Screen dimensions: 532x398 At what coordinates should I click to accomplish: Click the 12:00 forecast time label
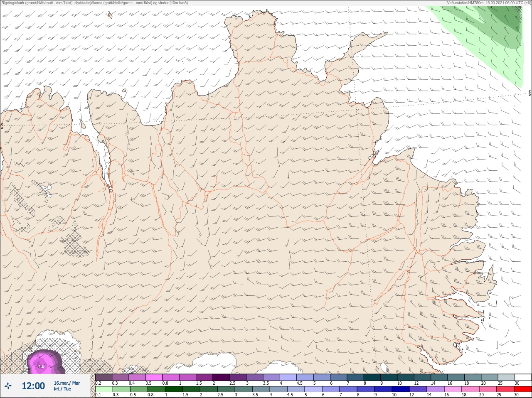click(x=33, y=386)
